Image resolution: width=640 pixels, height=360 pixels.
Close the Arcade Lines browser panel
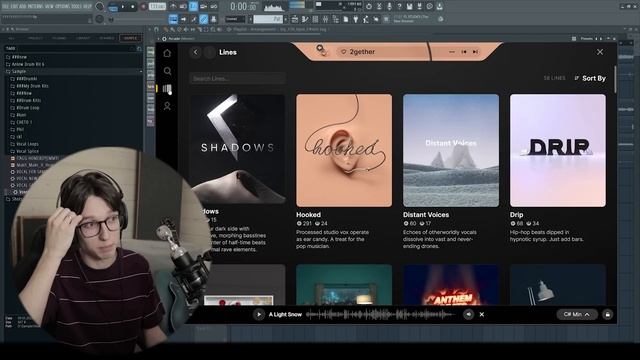coord(600,52)
